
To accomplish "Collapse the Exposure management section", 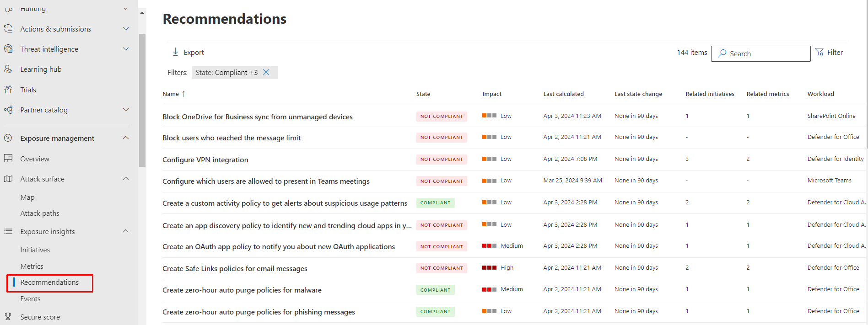I will pos(126,138).
